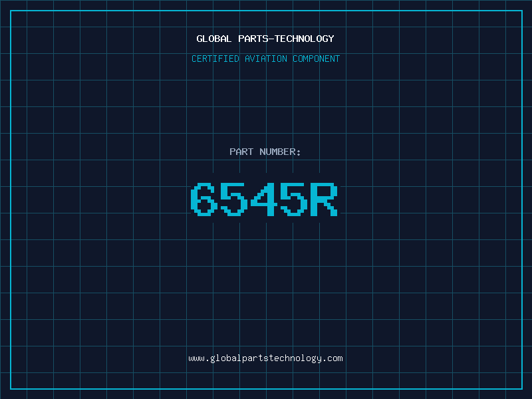This screenshot has height=399, width=532.
Task: Click the large digit 4
Action: pyautogui.click(x=264, y=199)
